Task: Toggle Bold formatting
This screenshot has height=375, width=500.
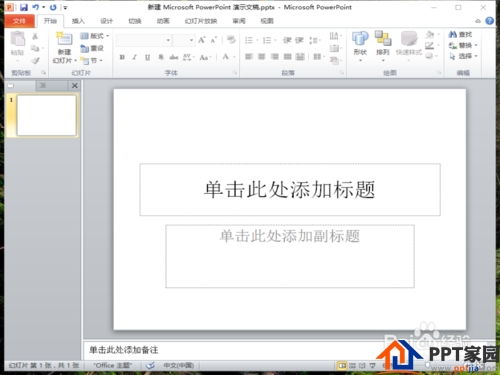Action: (x=122, y=57)
